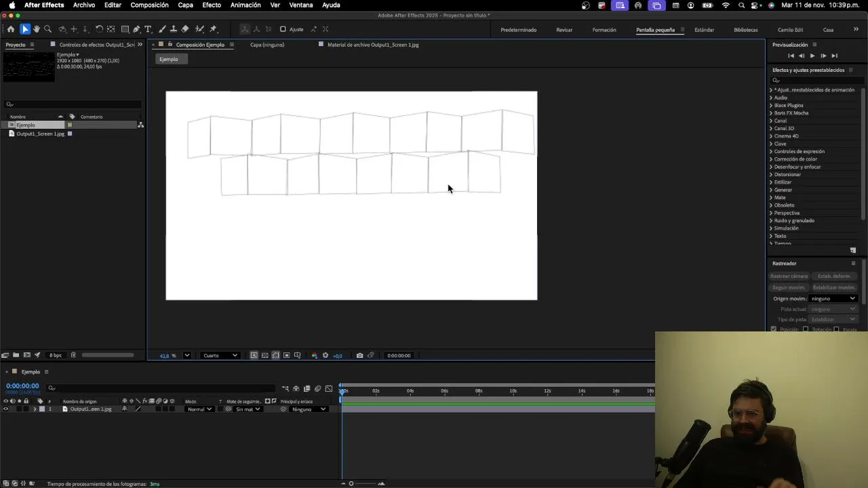Screen dimensions: 868x488
Task: Select the Roto Brush tool
Action: tap(199, 29)
